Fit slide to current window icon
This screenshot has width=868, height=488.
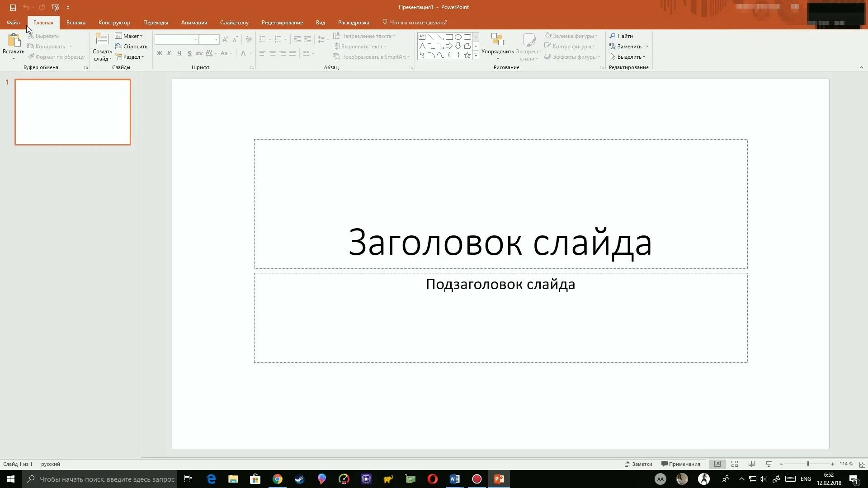click(862, 465)
